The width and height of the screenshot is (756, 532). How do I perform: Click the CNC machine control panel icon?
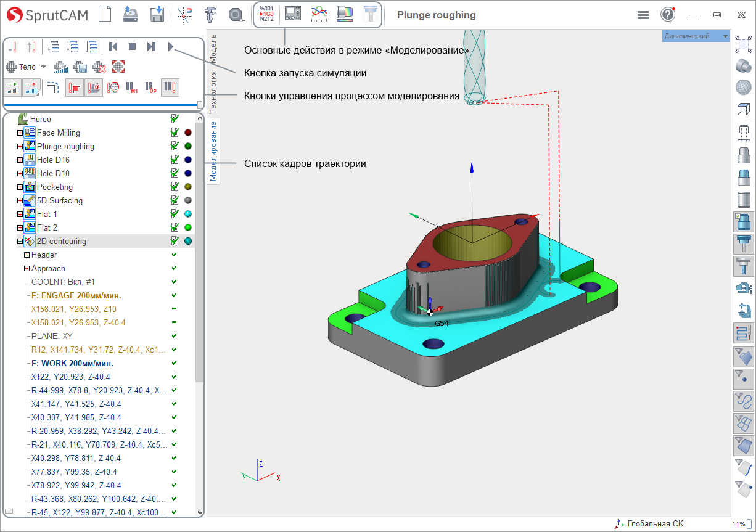pyautogui.click(x=293, y=14)
